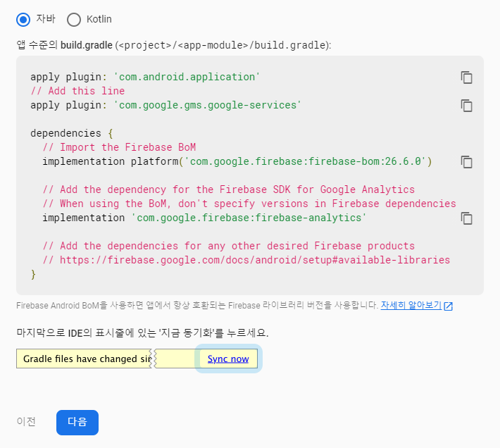The height and width of the screenshot is (448, 500).
Task: Open the 자세히 알아보기 link
Action: point(411,306)
